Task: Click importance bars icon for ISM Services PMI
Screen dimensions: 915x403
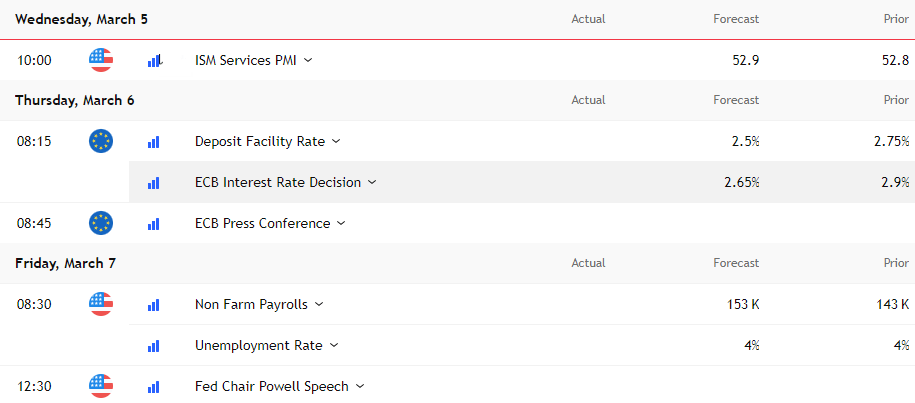Action: click(x=153, y=60)
